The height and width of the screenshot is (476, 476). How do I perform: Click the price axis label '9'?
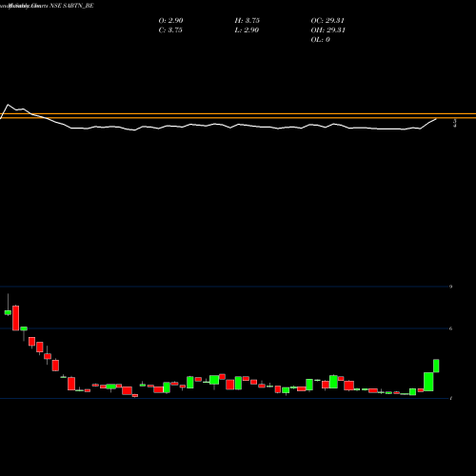pos(450,287)
